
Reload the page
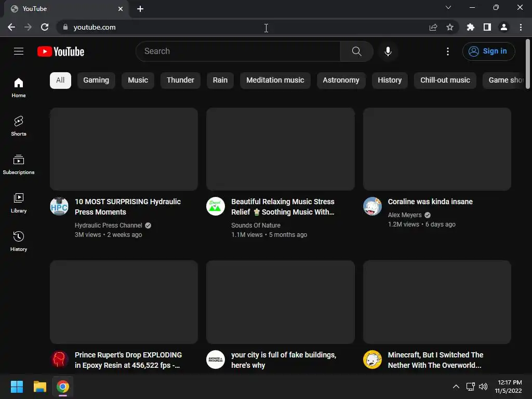point(45,27)
